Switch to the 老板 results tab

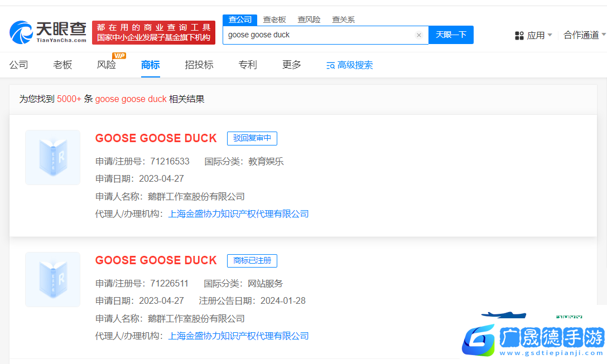62,65
